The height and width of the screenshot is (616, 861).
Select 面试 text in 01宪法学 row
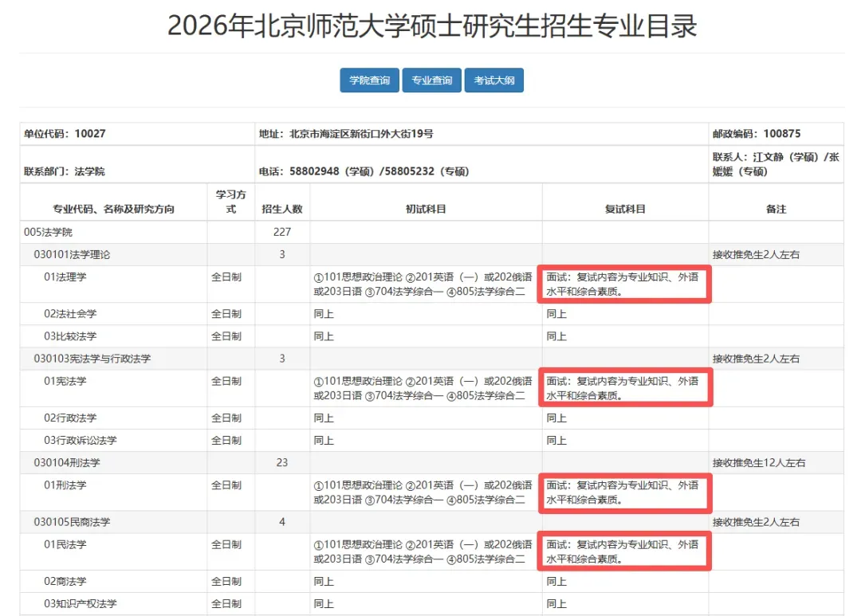(x=623, y=388)
